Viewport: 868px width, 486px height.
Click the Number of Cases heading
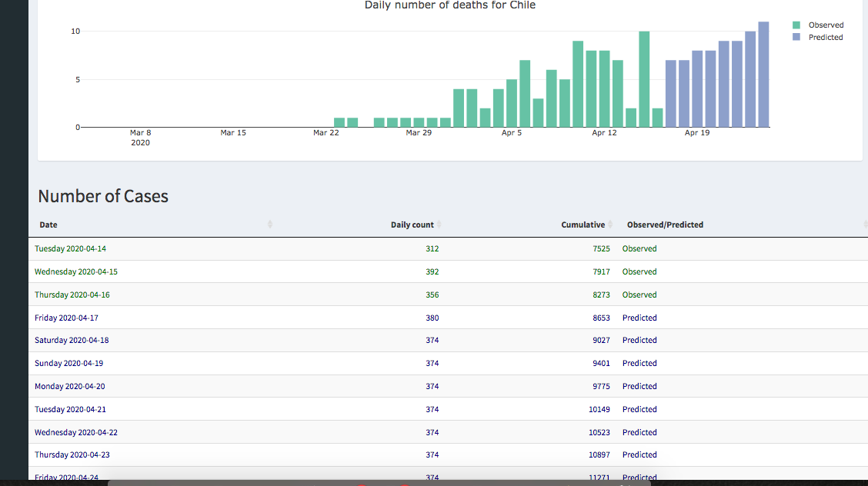(x=103, y=196)
